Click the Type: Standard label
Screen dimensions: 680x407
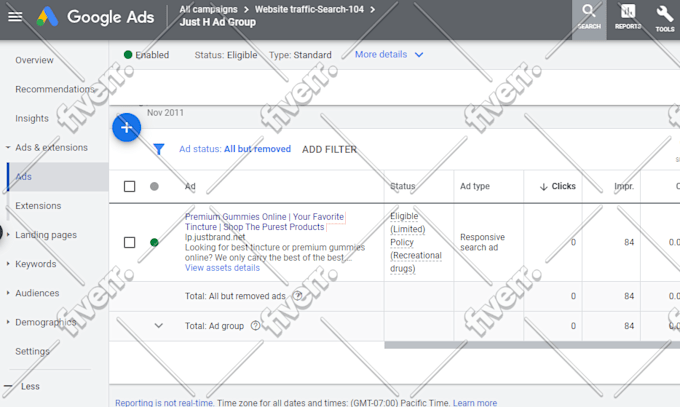(300, 55)
